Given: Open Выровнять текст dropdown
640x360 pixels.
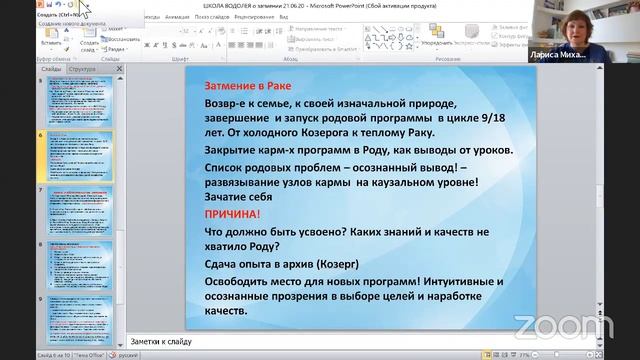Looking at the screenshot, I should point(312,39).
